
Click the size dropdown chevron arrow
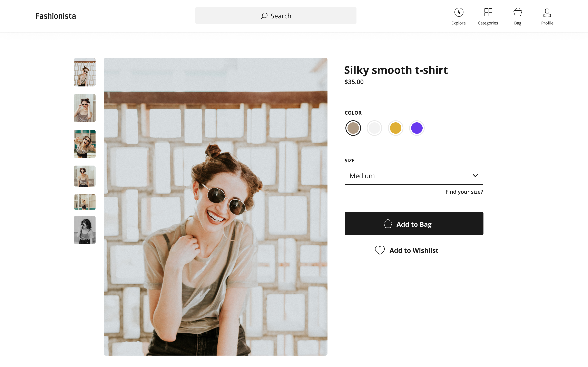[x=475, y=176]
